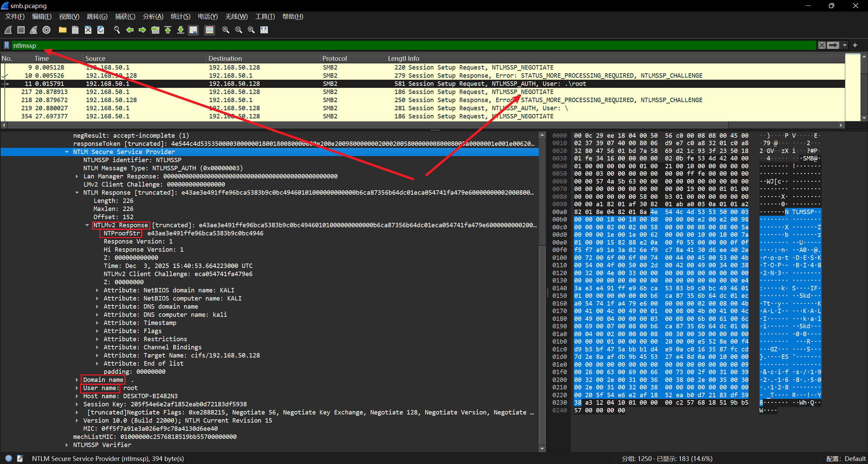Toggle auto-scroll during live capture

point(193,30)
